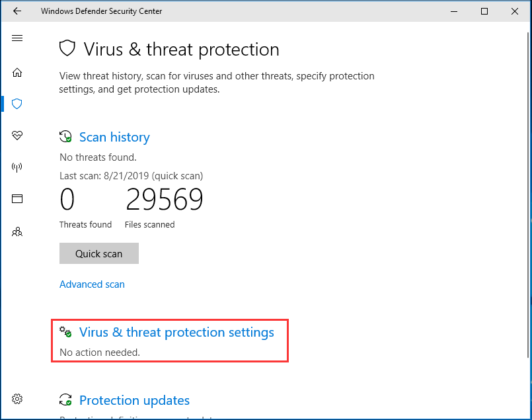532x420 pixels.
Task: Click the Protection updates refresh icon
Action: coord(65,400)
